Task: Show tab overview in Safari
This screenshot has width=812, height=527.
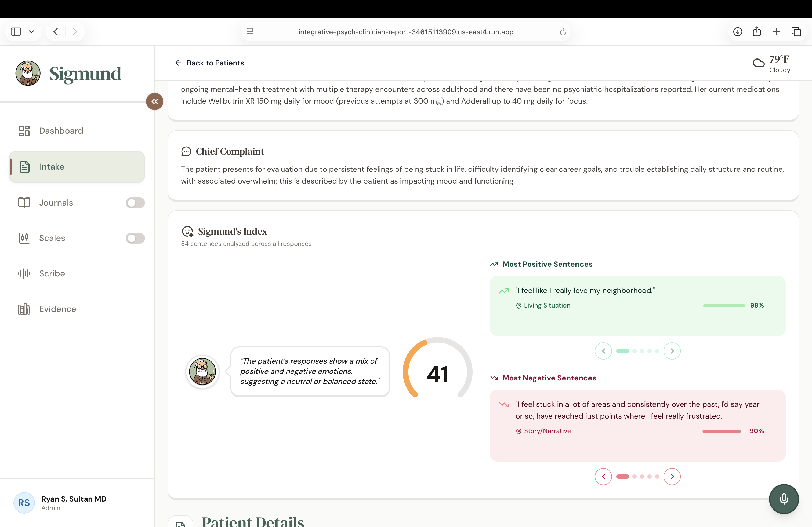Action: pyautogui.click(x=796, y=32)
